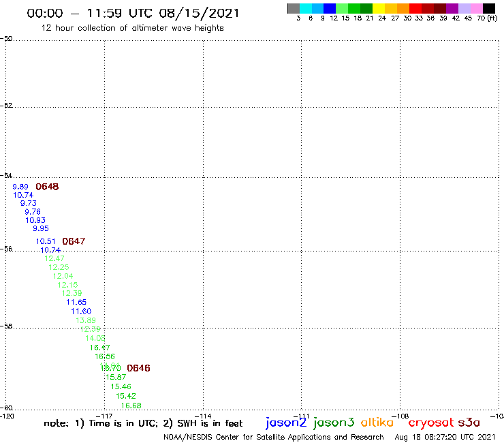This screenshot has width=504, height=443.
Task: Click the lavender legend color swatch
Action: 464,8
